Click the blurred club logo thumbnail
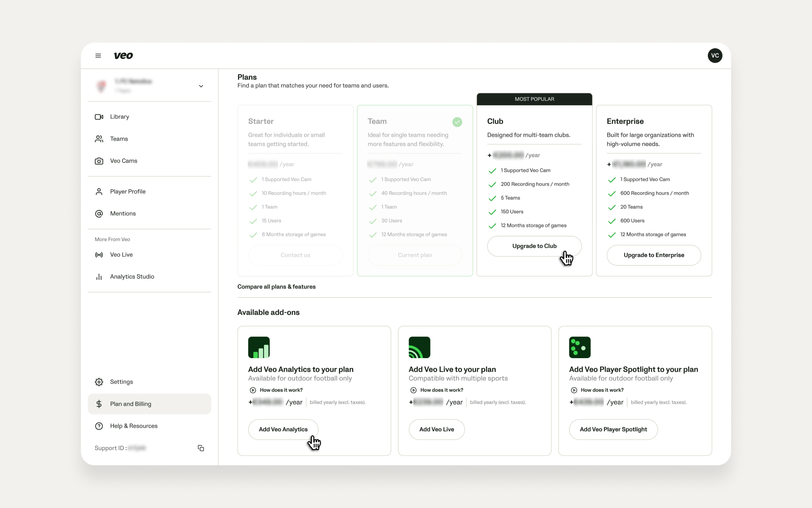This screenshot has width=812, height=508. [101, 86]
